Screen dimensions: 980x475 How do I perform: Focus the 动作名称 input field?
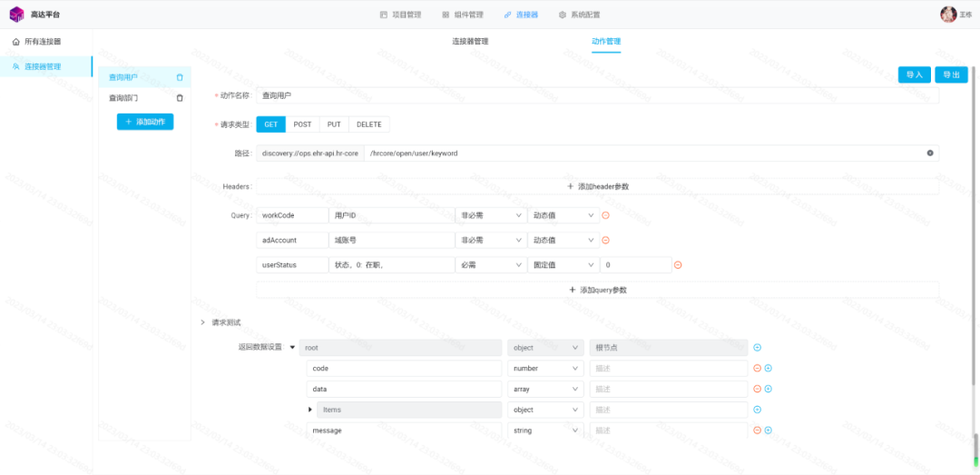click(597, 95)
